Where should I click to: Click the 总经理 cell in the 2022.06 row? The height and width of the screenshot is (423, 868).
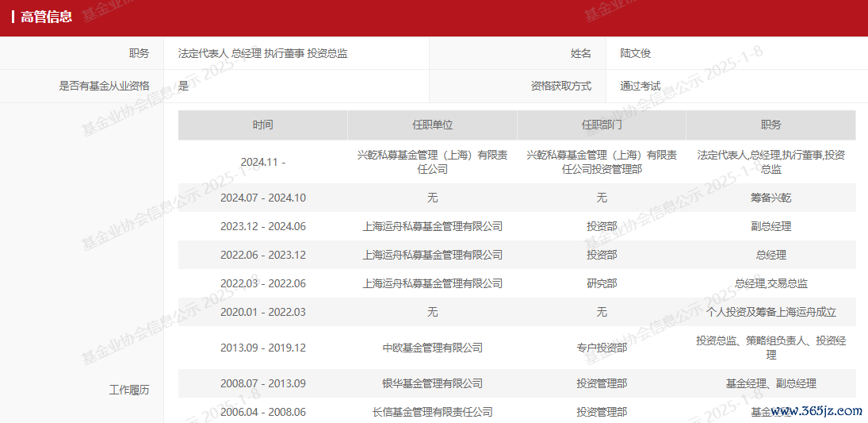771,255
